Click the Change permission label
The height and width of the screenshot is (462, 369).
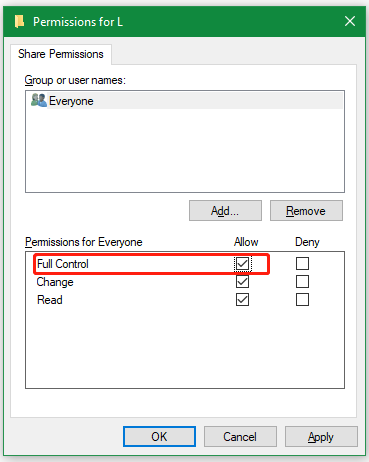[x=55, y=282]
